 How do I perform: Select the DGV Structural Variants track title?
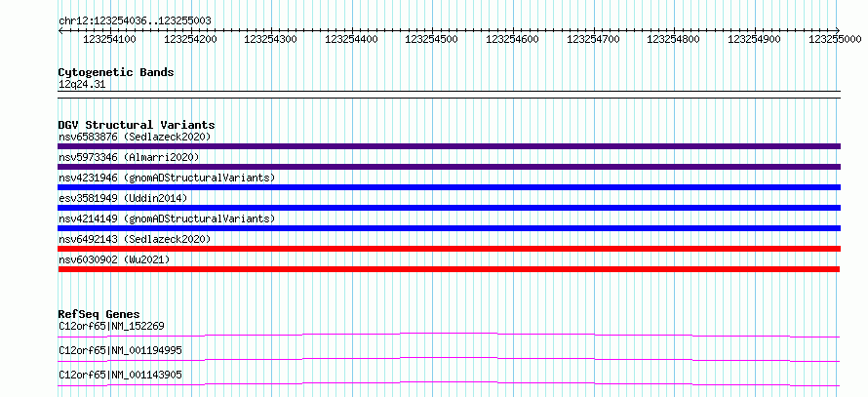pos(137,125)
